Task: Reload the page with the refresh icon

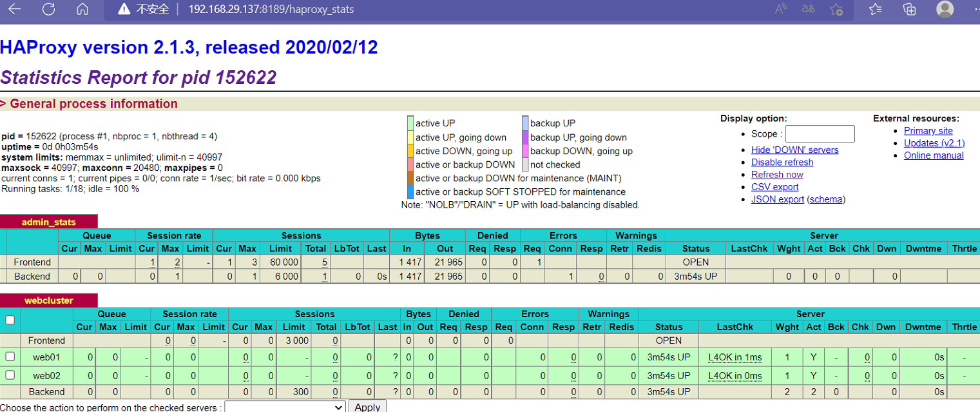Action: point(48,9)
